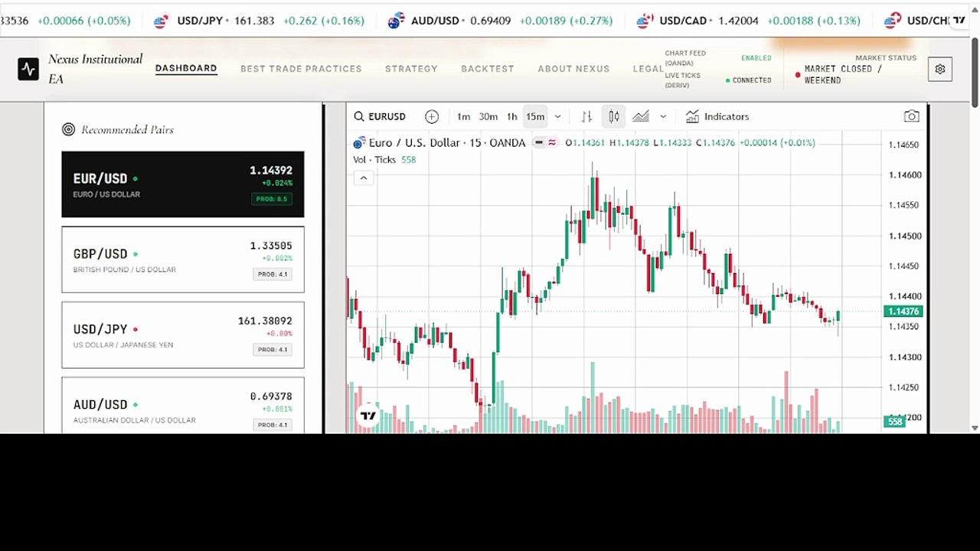980x551 pixels.
Task: Click the Nexus Institutional EA title
Action: coord(95,68)
